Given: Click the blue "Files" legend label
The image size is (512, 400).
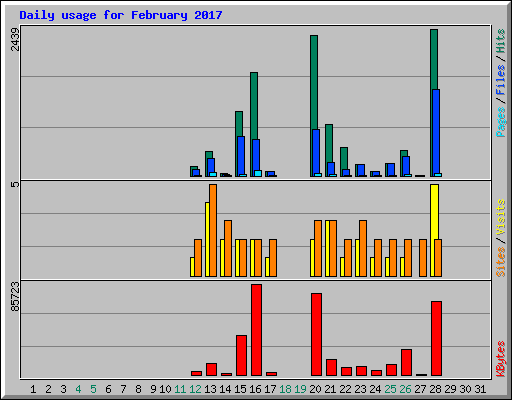Looking at the screenshot, I should click(x=501, y=79).
